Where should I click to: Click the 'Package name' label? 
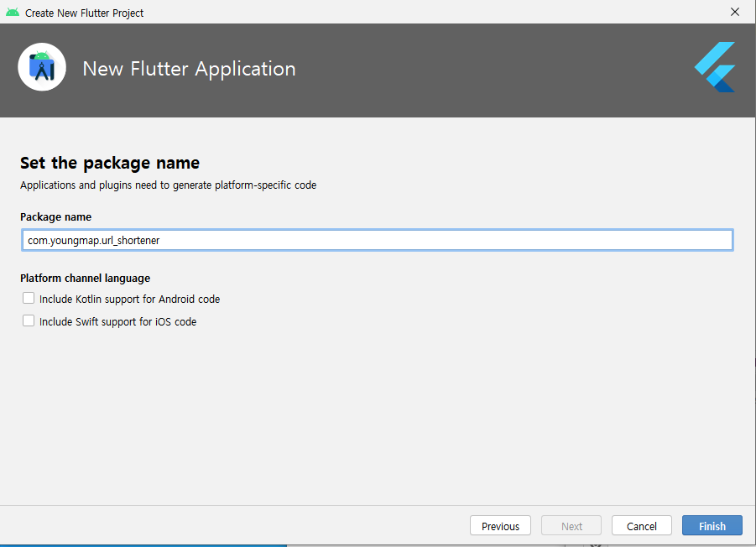(x=56, y=217)
